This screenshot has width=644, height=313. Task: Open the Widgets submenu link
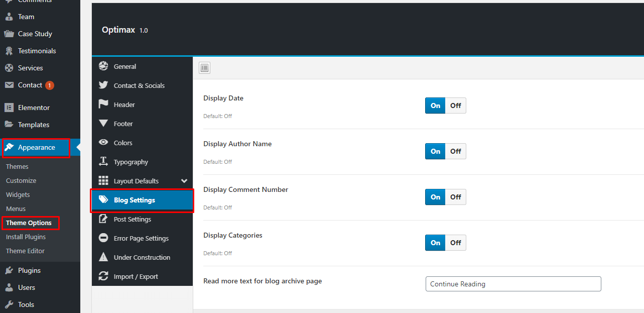(18, 194)
